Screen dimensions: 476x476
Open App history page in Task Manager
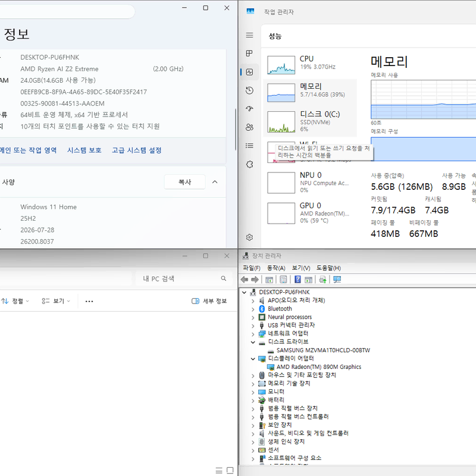[249, 90]
